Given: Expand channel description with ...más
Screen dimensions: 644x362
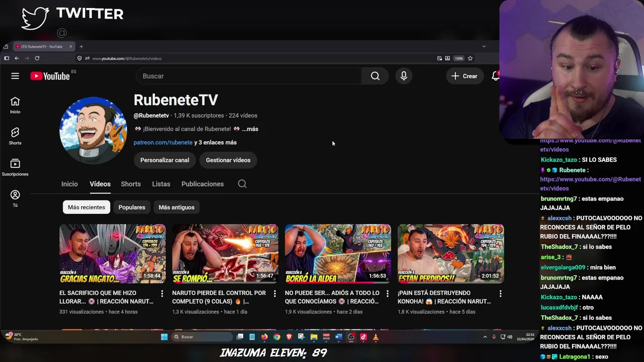Looking at the screenshot, I should pos(250,129).
